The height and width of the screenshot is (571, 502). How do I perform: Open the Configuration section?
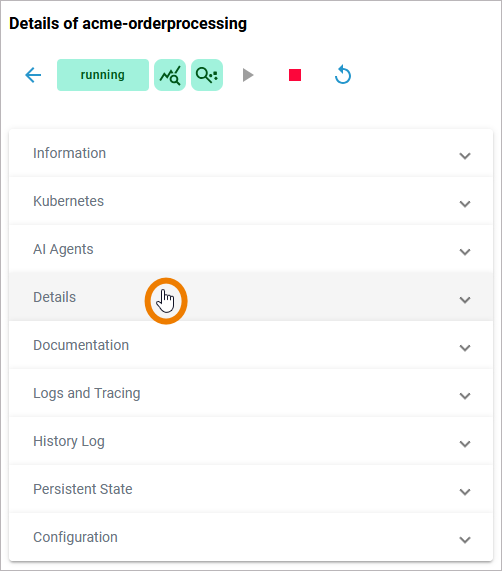tap(251, 537)
